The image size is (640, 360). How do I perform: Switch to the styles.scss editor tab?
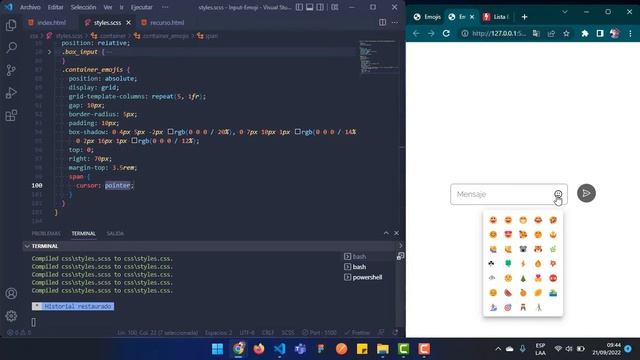click(x=107, y=22)
